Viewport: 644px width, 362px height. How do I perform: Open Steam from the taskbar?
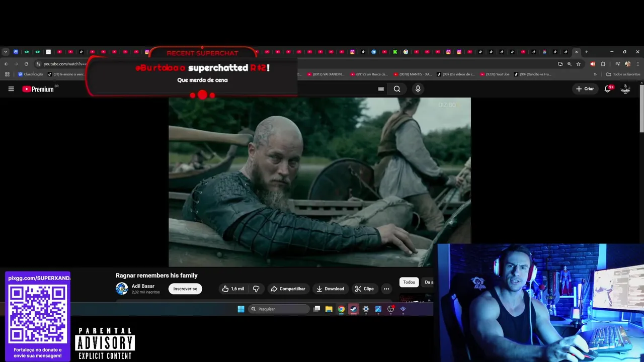tap(354, 309)
